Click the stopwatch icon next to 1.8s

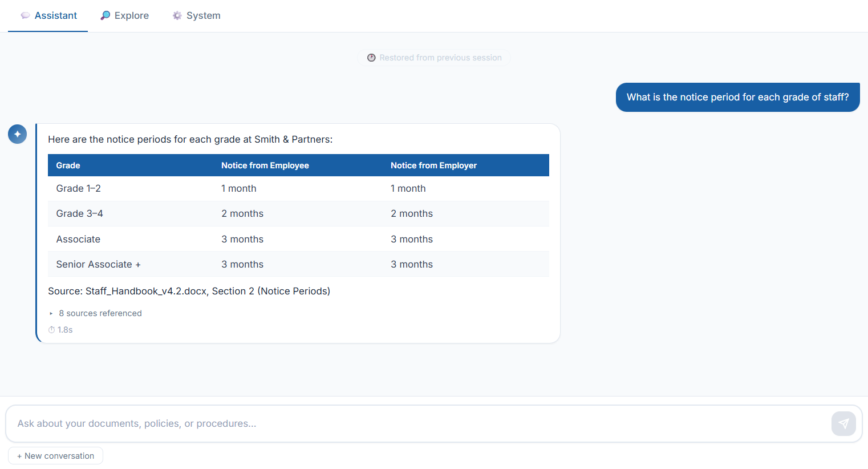click(51, 330)
